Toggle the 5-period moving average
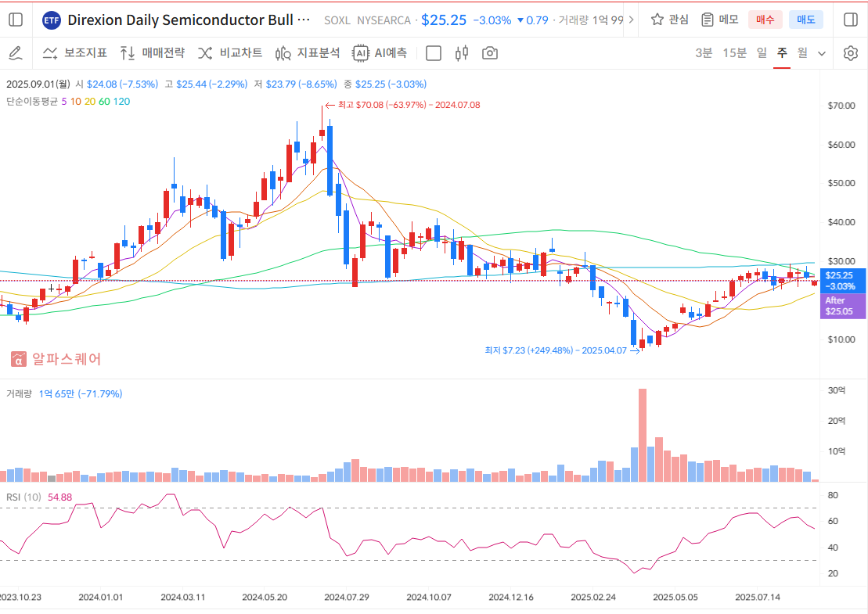The width and height of the screenshot is (868, 614). tap(64, 102)
